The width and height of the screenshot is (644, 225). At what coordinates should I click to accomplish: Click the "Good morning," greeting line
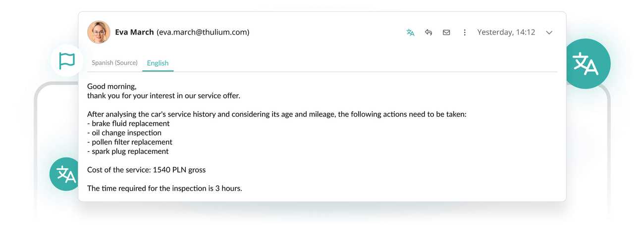click(111, 87)
